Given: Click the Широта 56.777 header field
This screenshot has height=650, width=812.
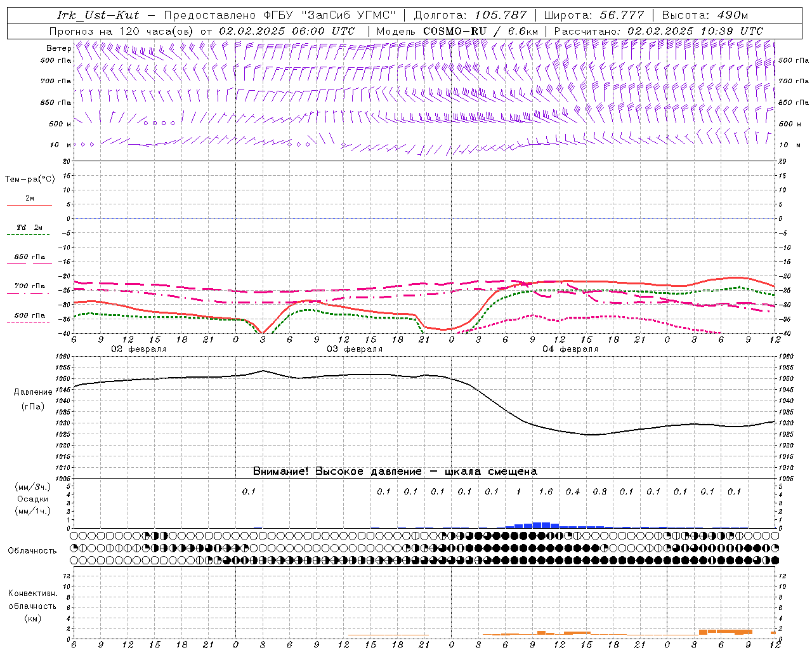Looking at the screenshot, I should [x=594, y=15].
